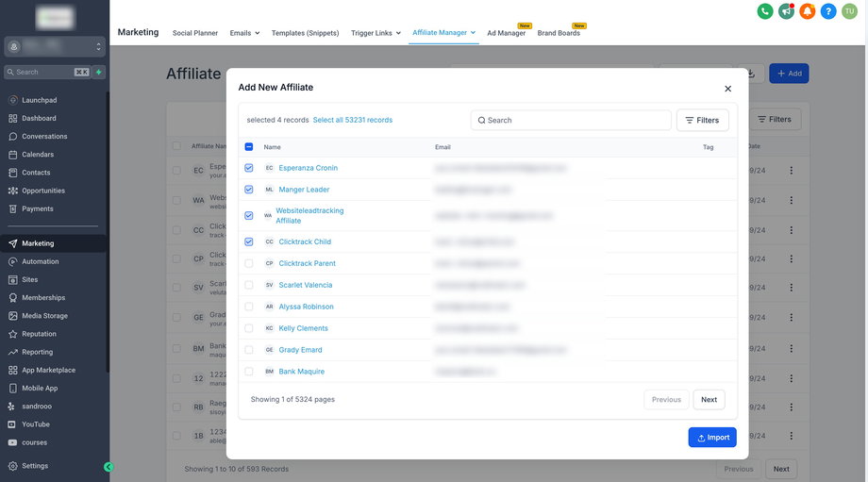The height and width of the screenshot is (482, 868).
Task: Open the orange notifications bell
Action: point(807,11)
